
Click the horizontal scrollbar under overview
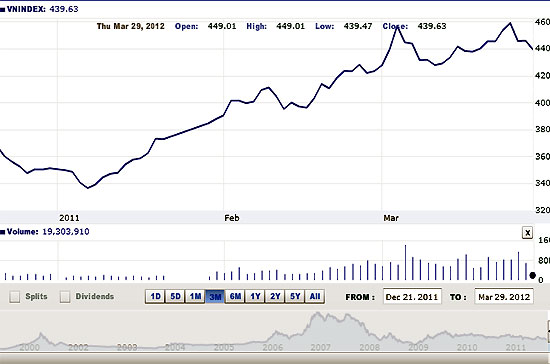[x=275, y=358]
